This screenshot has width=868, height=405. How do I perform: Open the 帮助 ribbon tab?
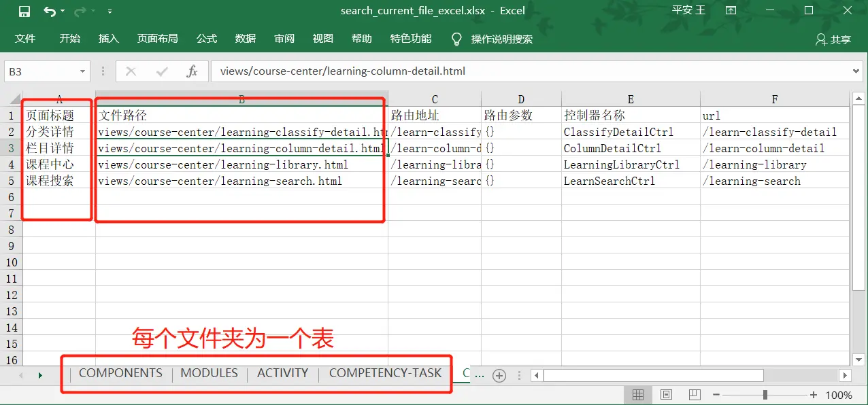pyautogui.click(x=362, y=39)
